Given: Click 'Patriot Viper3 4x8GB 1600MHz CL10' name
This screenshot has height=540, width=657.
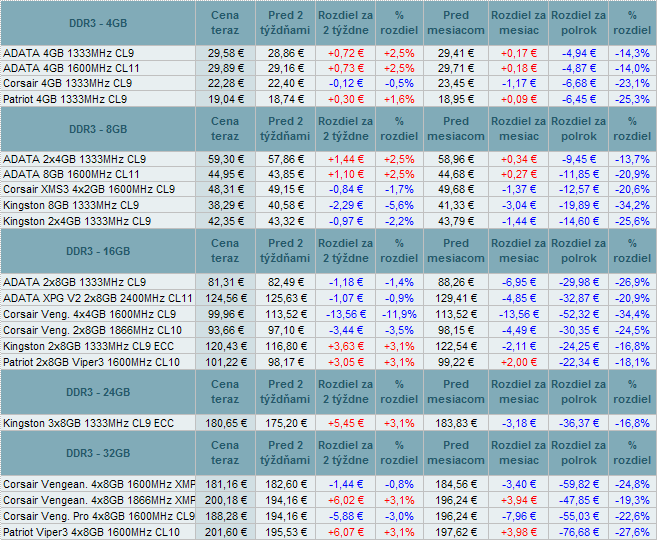Looking at the screenshot, I should click(91, 532).
